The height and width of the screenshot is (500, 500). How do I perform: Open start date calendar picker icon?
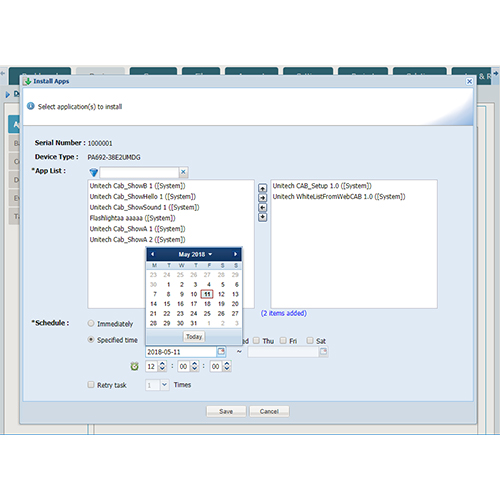coord(221,351)
